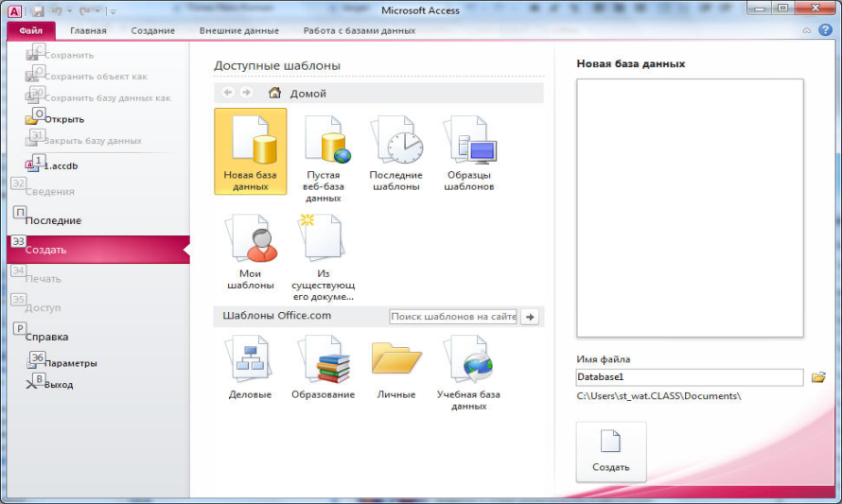
Task: Click the undo icon in quick access toolbar
Action: pos(57,10)
